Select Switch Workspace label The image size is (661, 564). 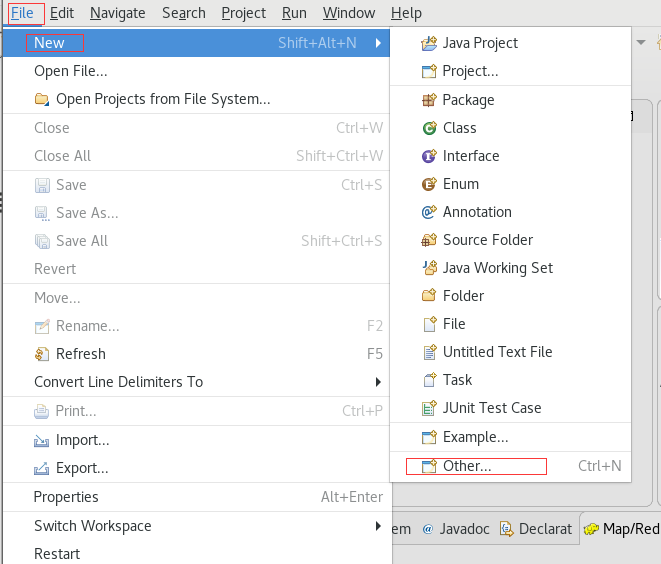click(93, 526)
